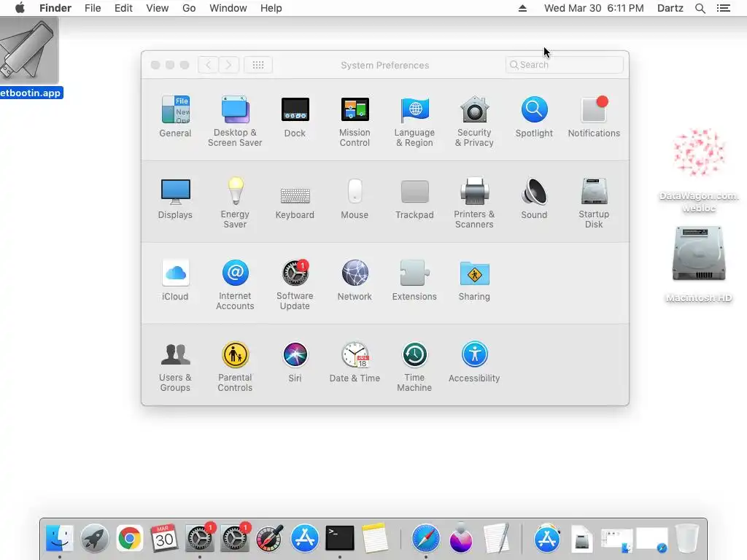Click the purple installer sphere Dock icon
747x560 pixels.
[461, 539]
